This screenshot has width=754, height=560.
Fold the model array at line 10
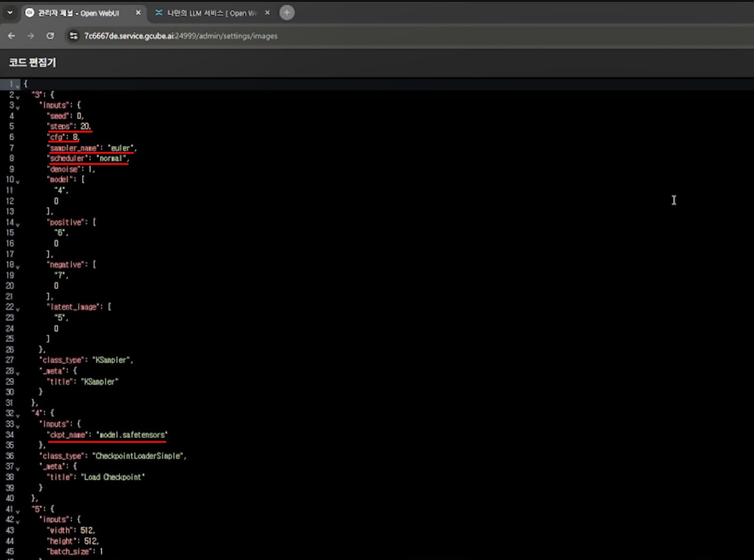pos(17,181)
